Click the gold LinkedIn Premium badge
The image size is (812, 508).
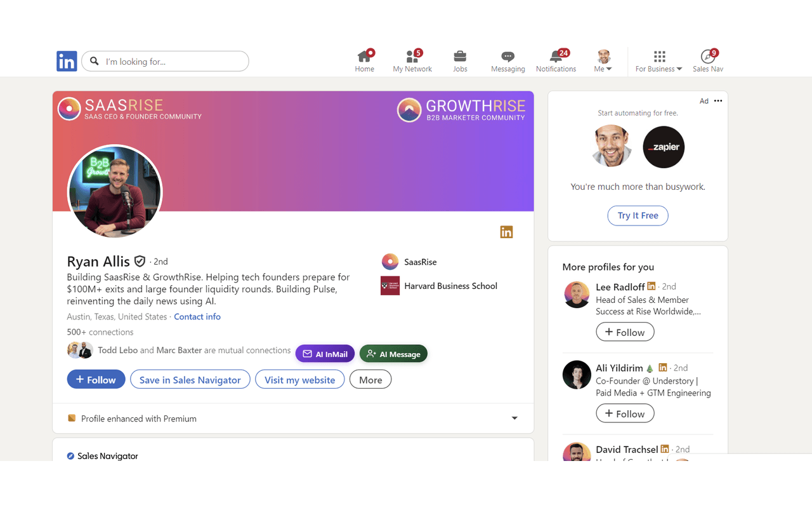(x=506, y=232)
